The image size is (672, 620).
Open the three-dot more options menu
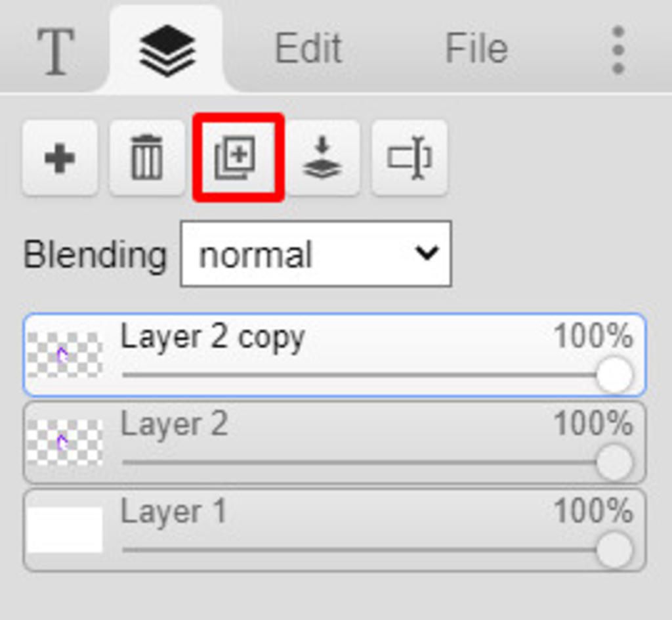[618, 50]
